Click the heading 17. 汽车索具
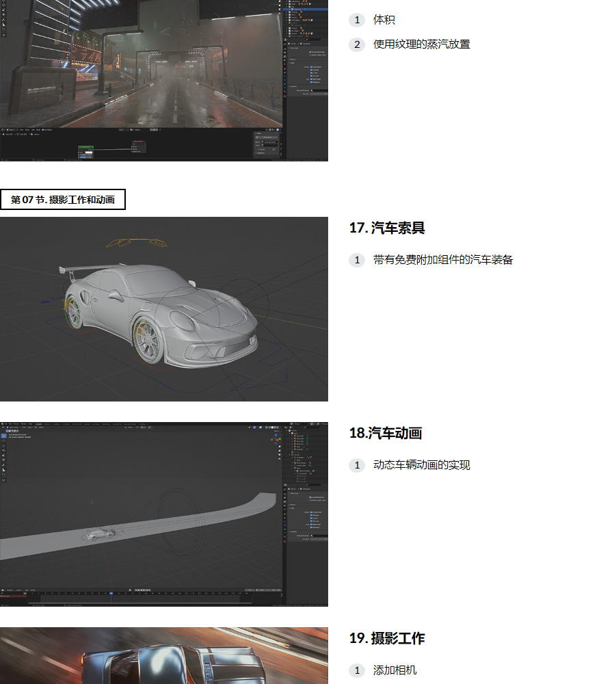The width and height of the screenshot is (616, 684). pos(387,228)
